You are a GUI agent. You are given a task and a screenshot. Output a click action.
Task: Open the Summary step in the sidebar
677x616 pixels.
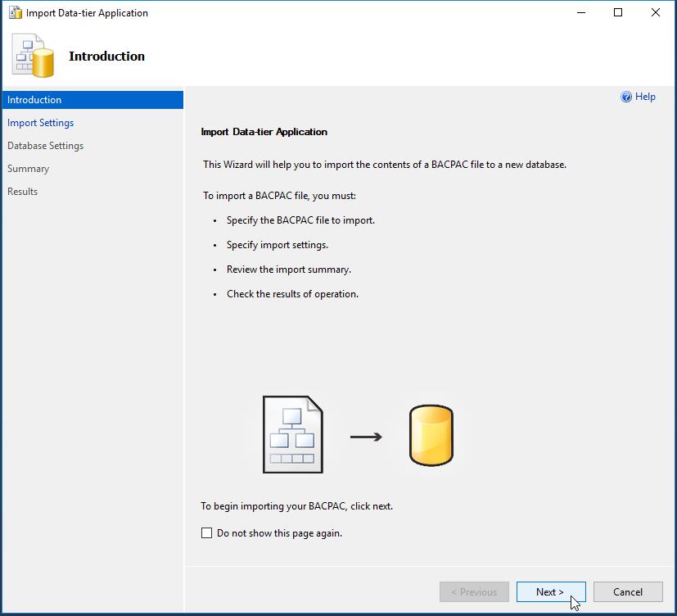[x=29, y=169]
